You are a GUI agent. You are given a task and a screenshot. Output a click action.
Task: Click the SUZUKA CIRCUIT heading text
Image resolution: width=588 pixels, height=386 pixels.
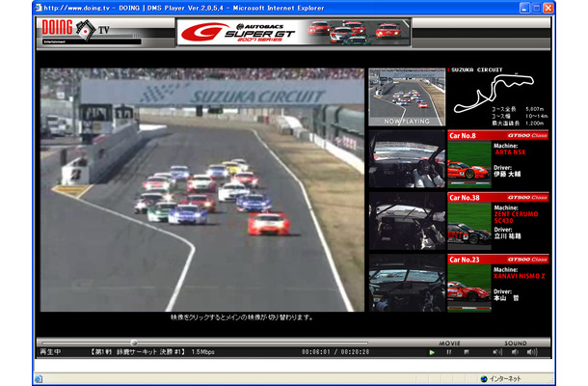[476, 69]
